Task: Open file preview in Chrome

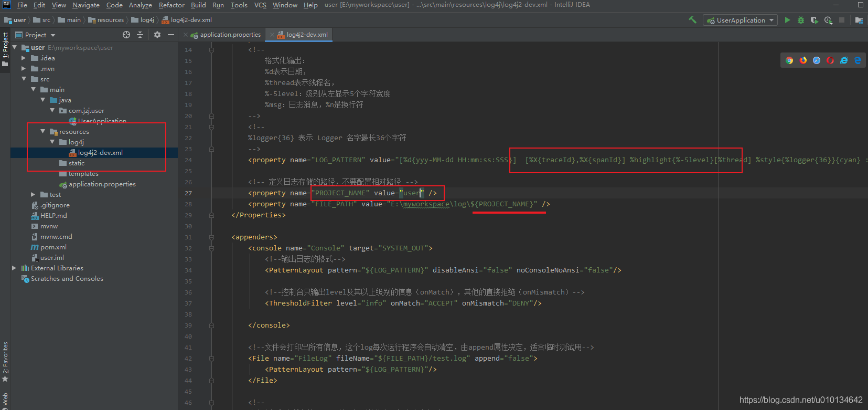Action: (x=789, y=60)
